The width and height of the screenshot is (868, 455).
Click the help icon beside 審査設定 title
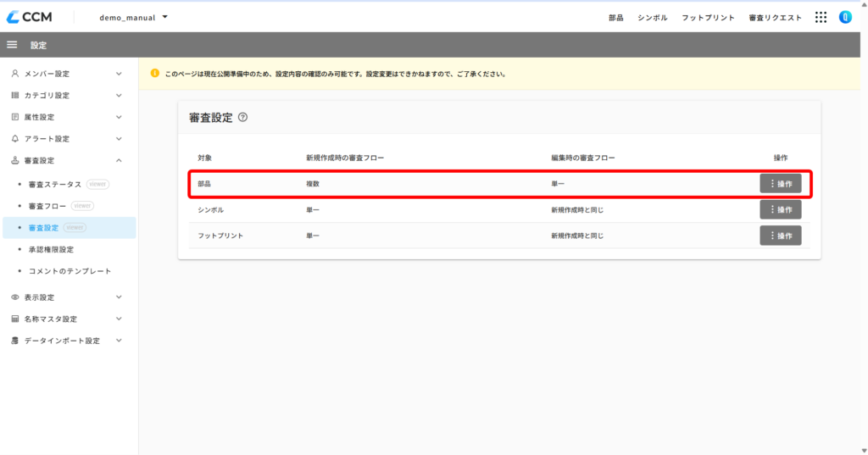click(x=242, y=117)
